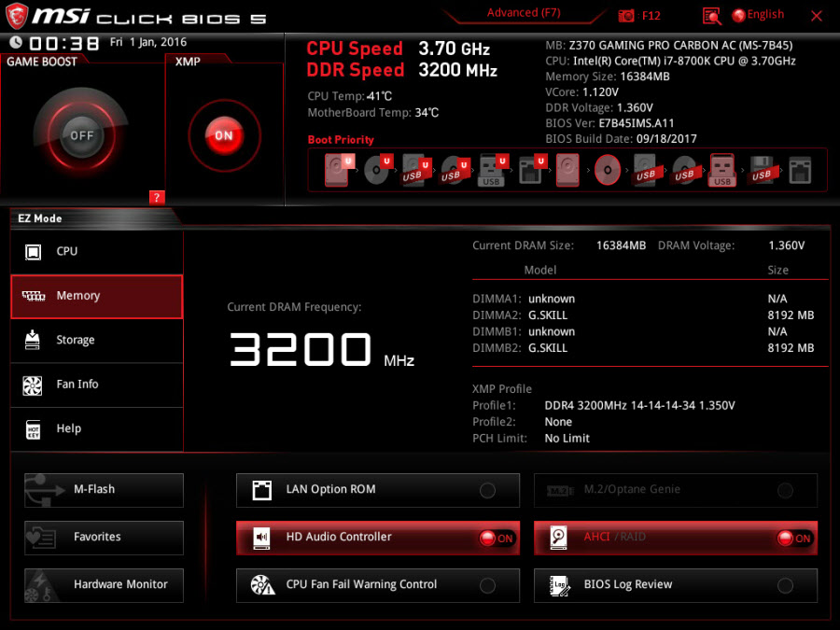Viewport: 840px width, 630px height.
Task: Open BIOS Log Review
Action: [x=676, y=585]
